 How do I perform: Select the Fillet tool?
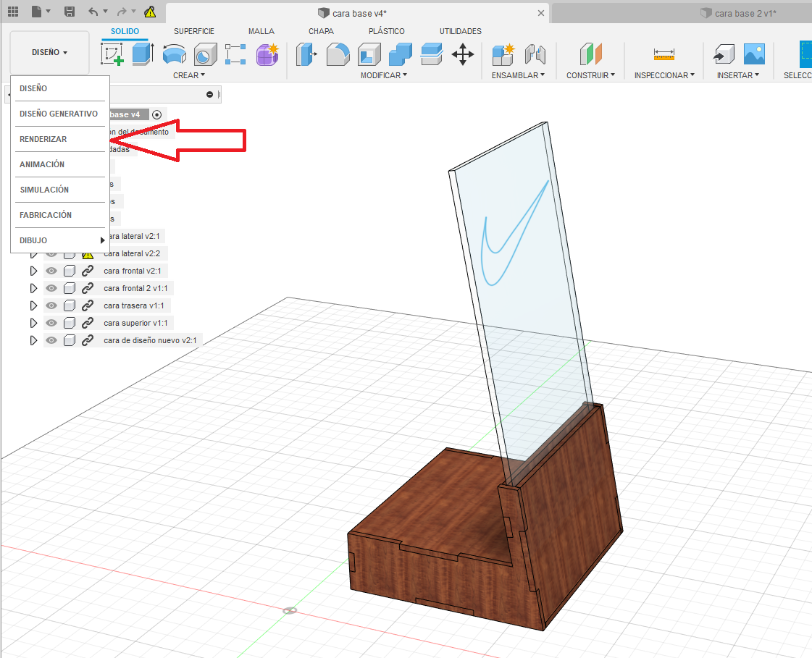(x=338, y=54)
